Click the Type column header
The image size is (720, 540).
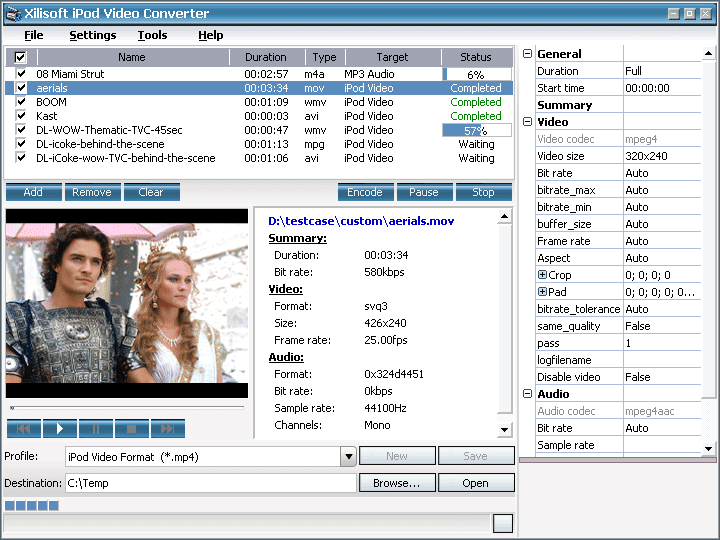325,57
